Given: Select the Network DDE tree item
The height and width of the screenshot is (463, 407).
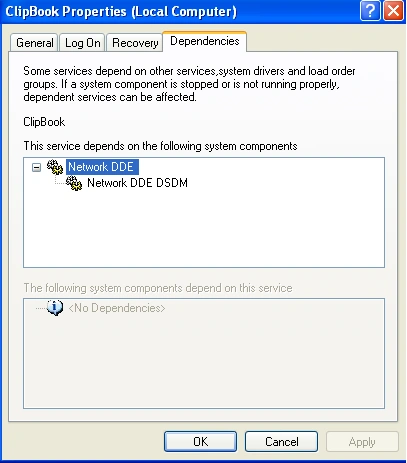Looking at the screenshot, I should (102, 167).
